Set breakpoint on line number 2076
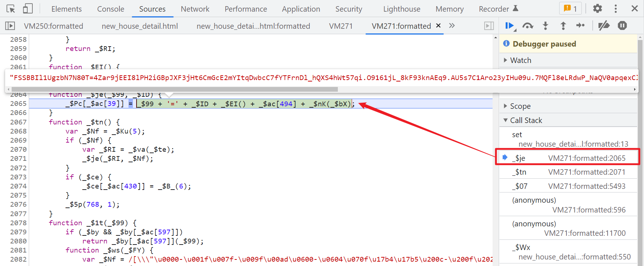The image size is (644, 266). pos(18,205)
